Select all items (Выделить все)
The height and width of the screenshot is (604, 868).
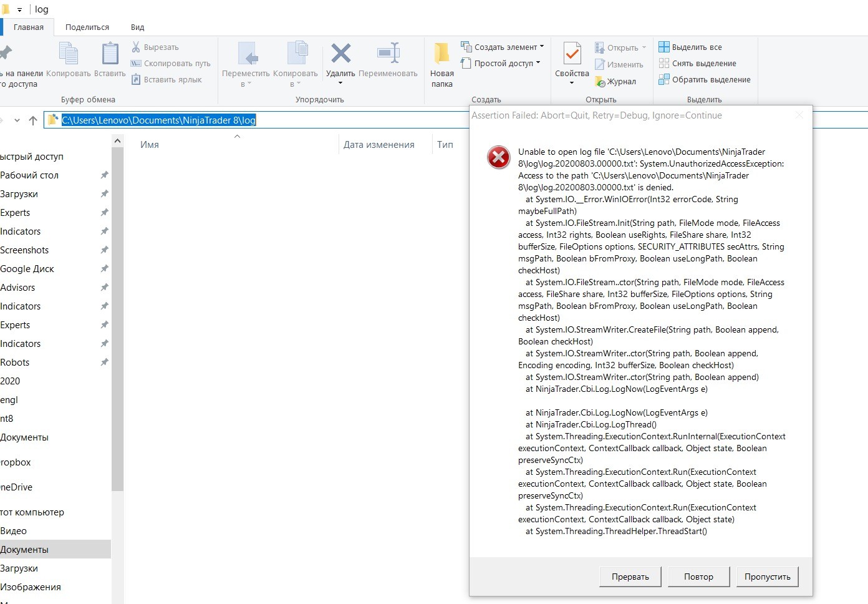pyautogui.click(x=690, y=47)
